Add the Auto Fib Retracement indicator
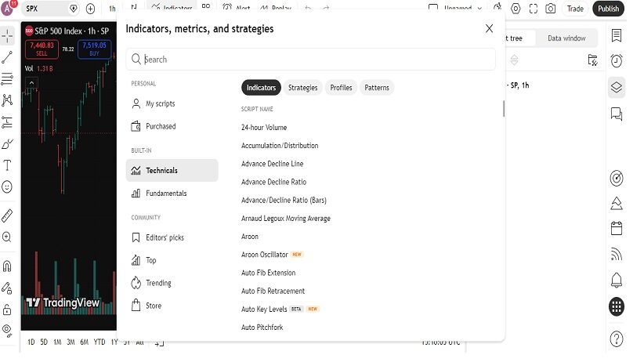 (x=273, y=291)
